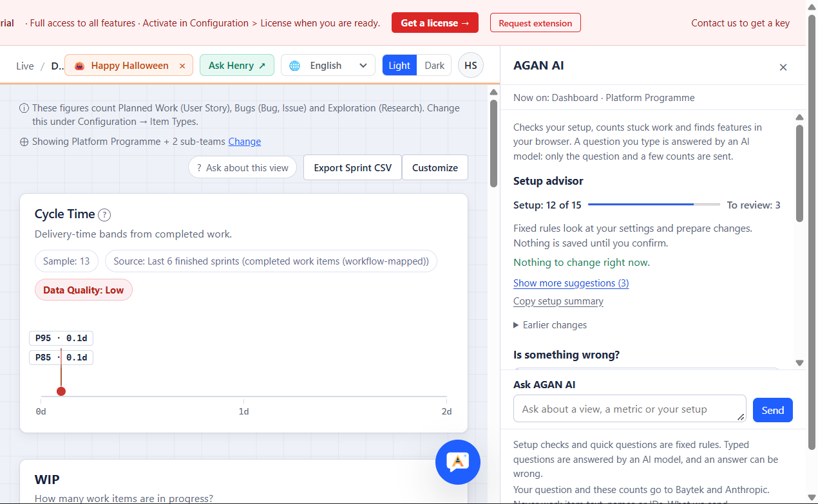The height and width of the screenshot is (504, 818).
Task: Click Contact us to get a key
Action: pos(740,23)
